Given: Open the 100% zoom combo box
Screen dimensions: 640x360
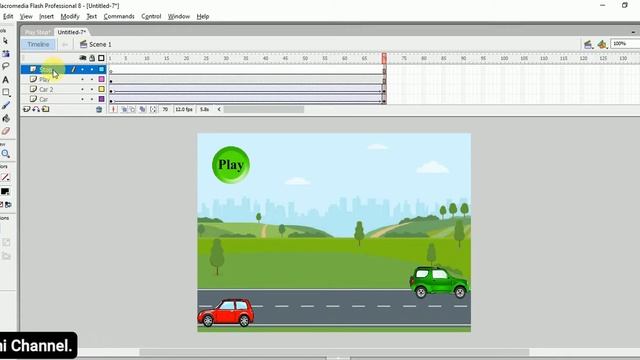Looking at the screenshot, I should click(x=624, y=44).
